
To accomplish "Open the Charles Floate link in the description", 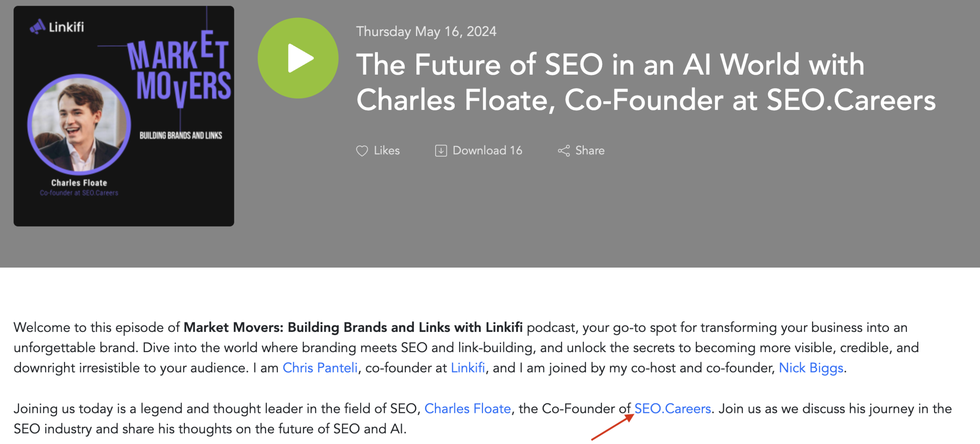I will tap(467, 409).
